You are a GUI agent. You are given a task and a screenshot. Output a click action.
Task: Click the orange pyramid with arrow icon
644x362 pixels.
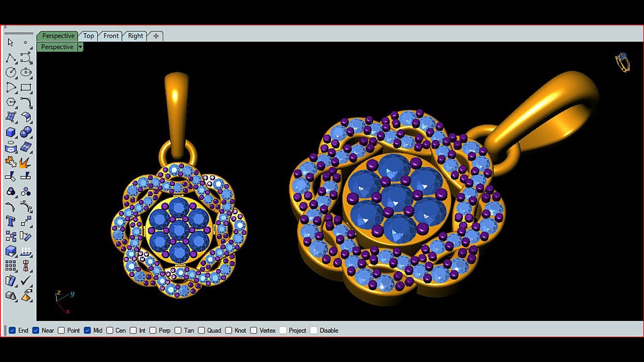click(26, 296)
